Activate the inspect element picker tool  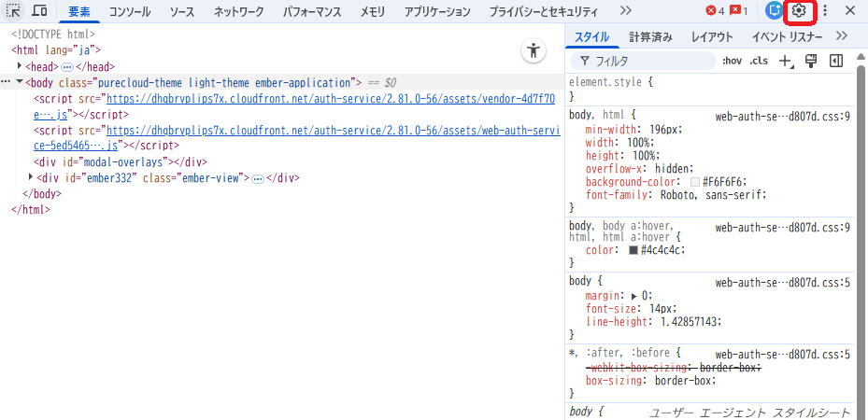(15, 11)
